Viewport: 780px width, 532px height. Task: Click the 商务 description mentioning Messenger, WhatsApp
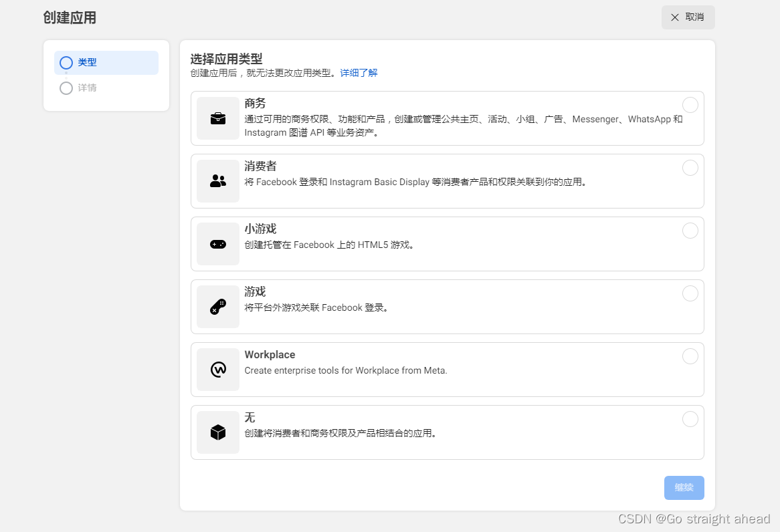point(464,126)
